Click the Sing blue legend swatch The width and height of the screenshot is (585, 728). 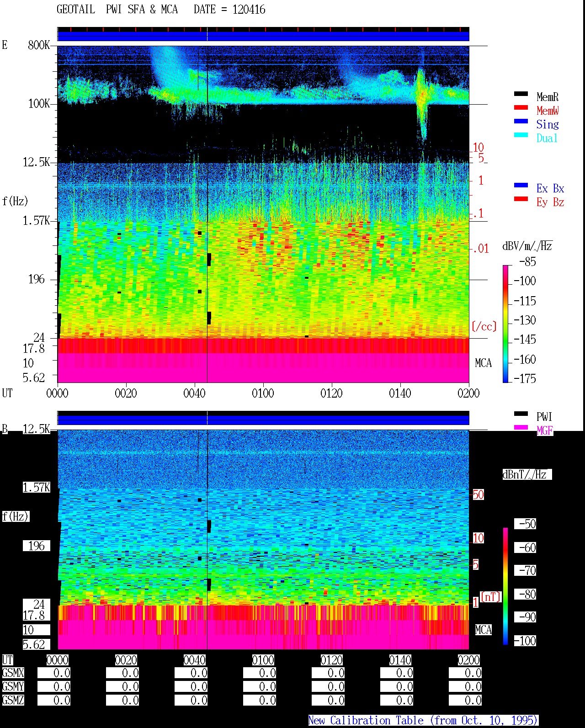click(x=521, y=121)
